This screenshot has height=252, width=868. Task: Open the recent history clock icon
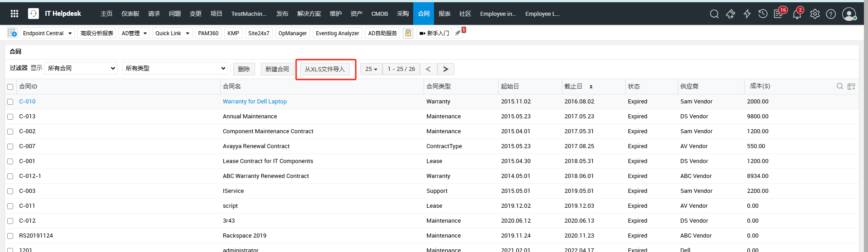point(763,14)
